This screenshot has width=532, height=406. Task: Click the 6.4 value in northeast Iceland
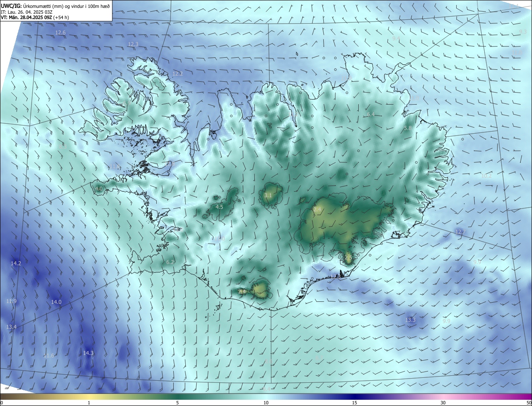(x=371, y=114)
